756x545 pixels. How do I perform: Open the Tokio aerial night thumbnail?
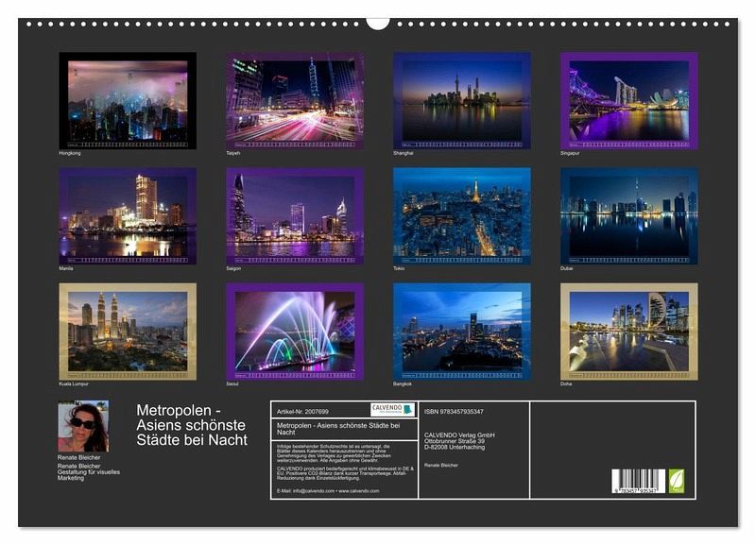coord(462,216)
